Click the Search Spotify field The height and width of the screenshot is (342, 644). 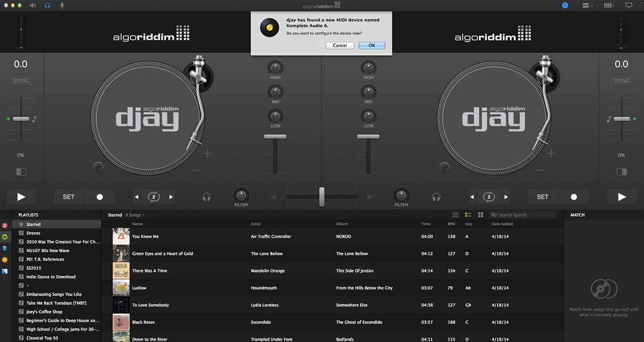pyautogui.click(x=523, y=215)
